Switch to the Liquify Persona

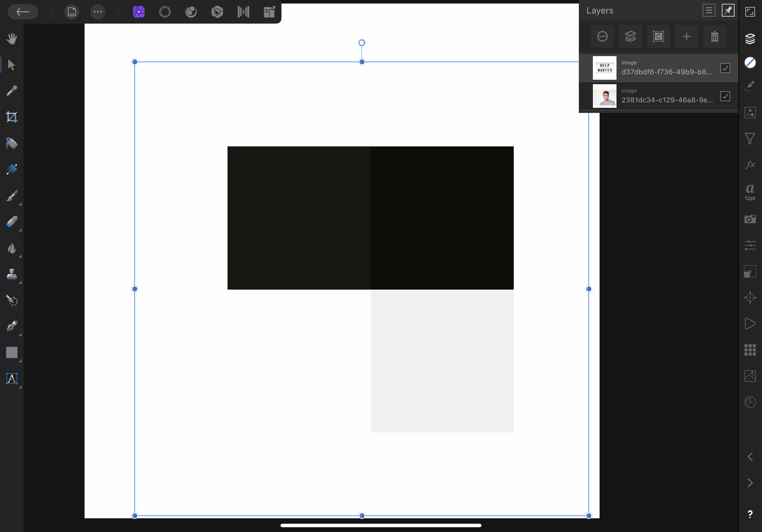[191, 12]
